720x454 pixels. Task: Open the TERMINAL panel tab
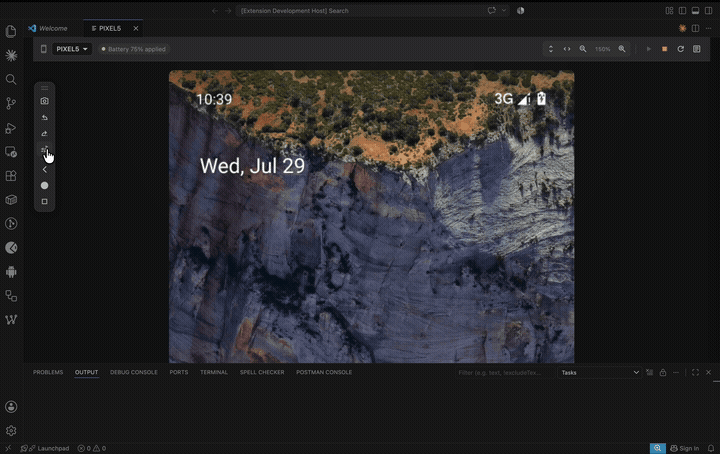tap(214, 372)
